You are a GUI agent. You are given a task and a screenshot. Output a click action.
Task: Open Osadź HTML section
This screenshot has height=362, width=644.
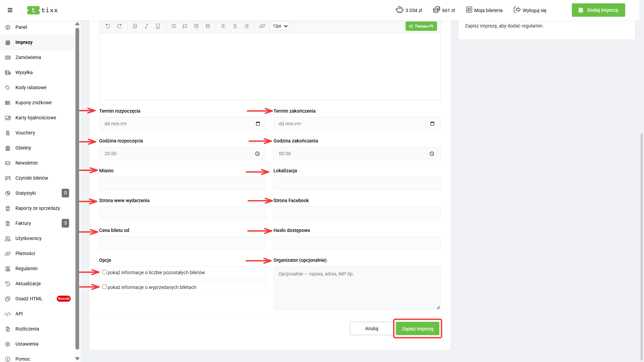(37, 299)
